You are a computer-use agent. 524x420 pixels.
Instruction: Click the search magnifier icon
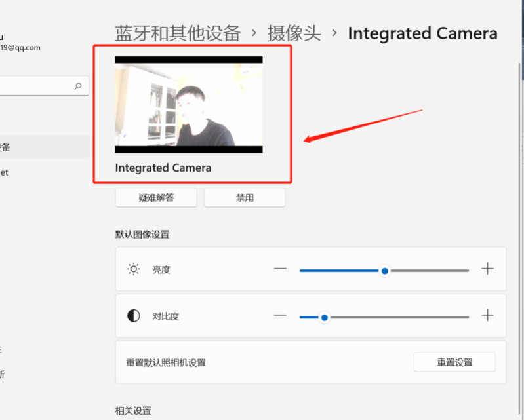click(x=78, y=86)
